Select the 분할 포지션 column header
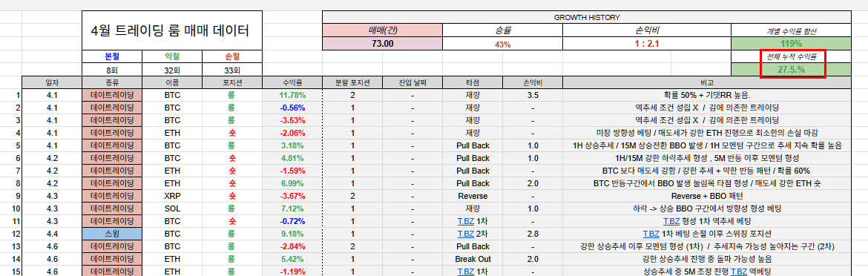Screen dimensions: 868x276 click(x=352, y=82)
